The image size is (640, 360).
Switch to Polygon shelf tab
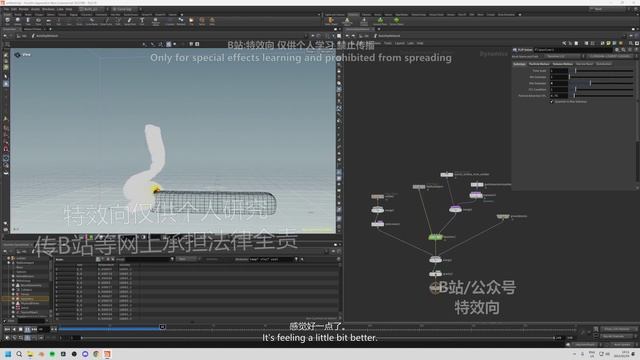point(39,15)
